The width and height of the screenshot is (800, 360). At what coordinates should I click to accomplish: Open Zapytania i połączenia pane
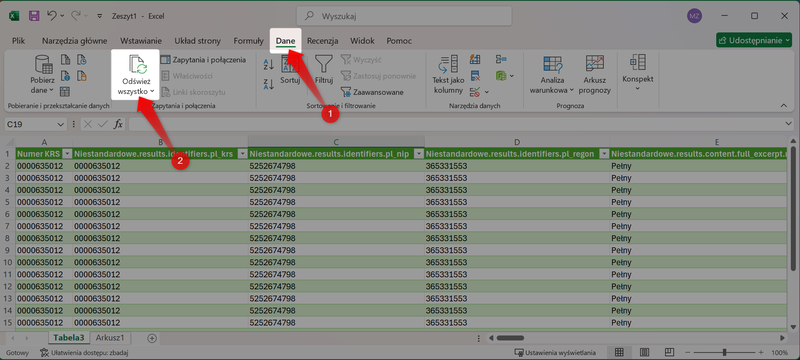pyautogui.click(x=203, y=60)
